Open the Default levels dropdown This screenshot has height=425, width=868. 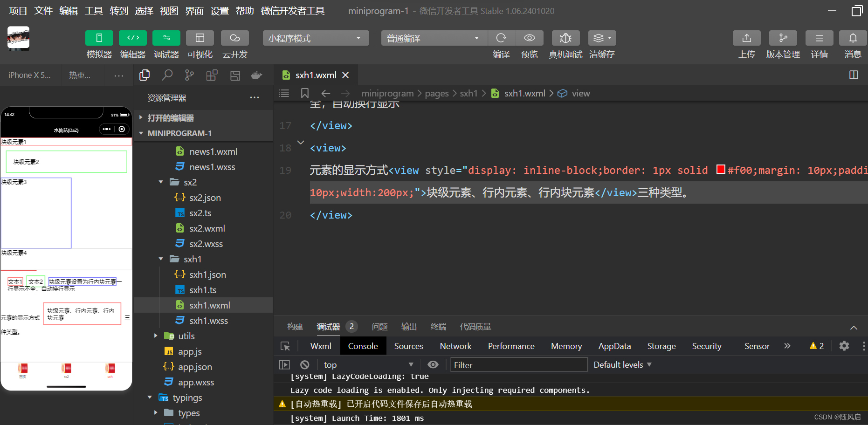[x=622, y=365]
